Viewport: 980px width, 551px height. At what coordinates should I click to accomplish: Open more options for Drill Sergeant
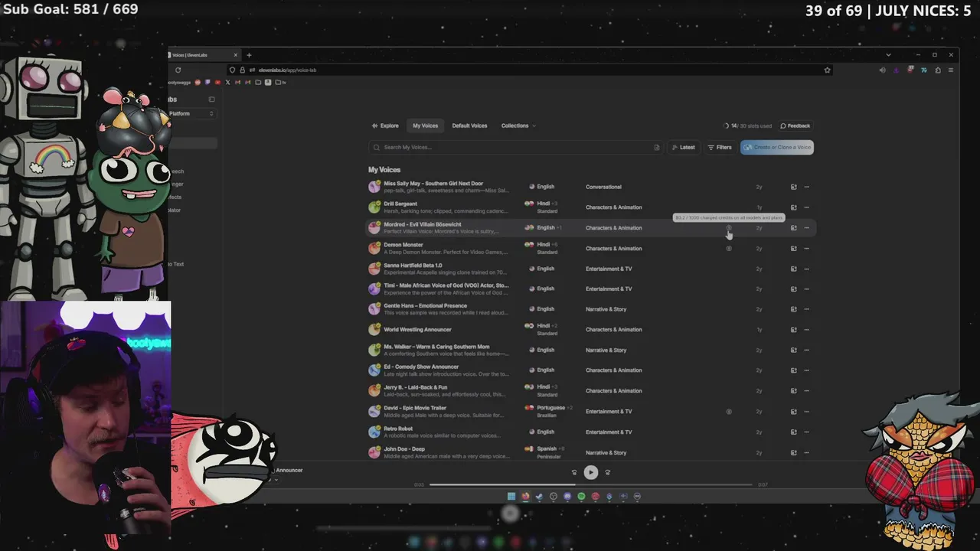tap(806, 207)
